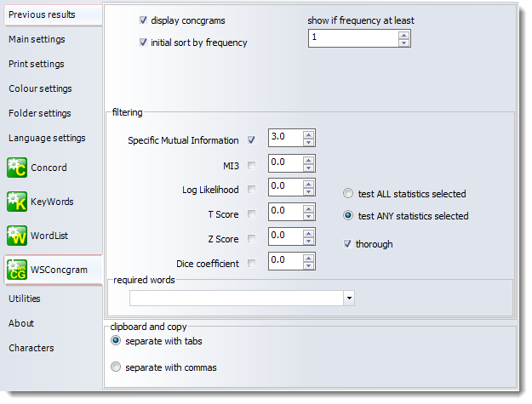The height and width of the screenshot is (404, 532).
Task: Enable the Log Likelihood filter checkbox
Action: coord(251,190)
